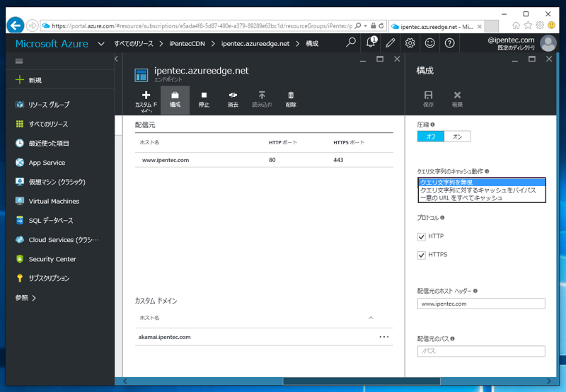Click the pencil edit dashboard icon
Viewport: 566px width, 392px height.
391,43
